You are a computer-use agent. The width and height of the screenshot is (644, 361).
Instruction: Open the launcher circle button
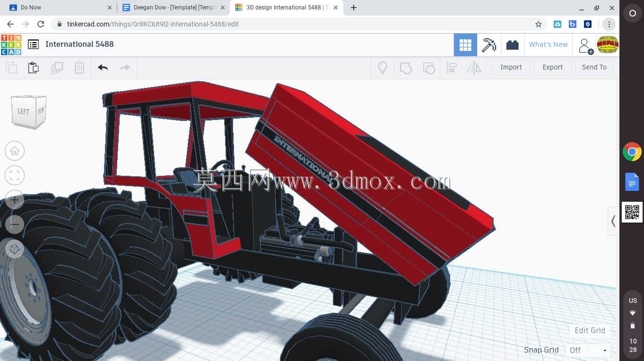click(633, 13)
